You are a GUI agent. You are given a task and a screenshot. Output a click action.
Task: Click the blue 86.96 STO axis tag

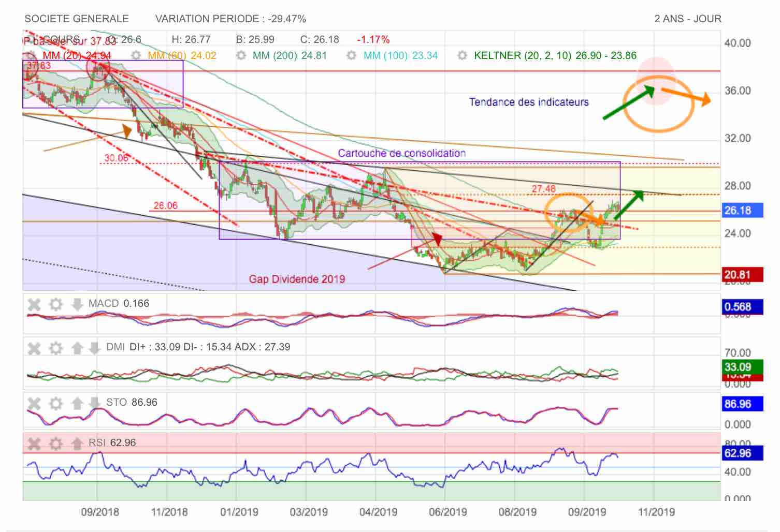click(742, 404)
